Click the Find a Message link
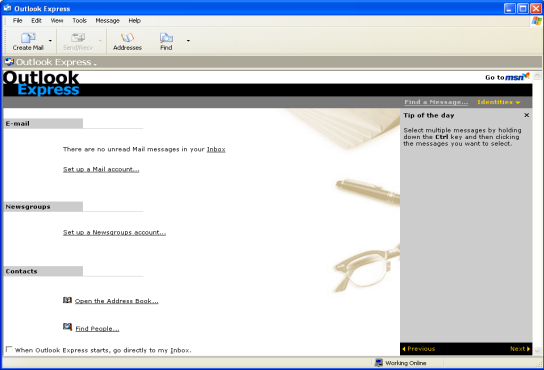Screen dimensions: 544x370 tap(436, 102)
